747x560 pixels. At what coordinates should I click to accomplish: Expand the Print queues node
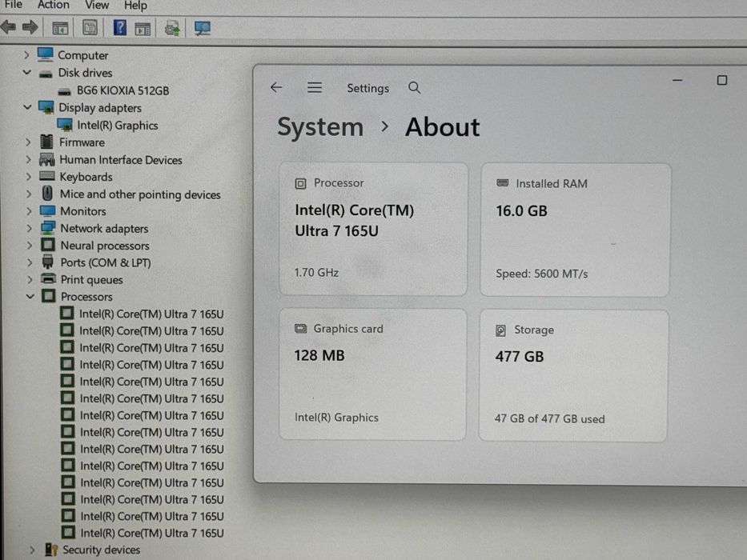pos(30,279)
